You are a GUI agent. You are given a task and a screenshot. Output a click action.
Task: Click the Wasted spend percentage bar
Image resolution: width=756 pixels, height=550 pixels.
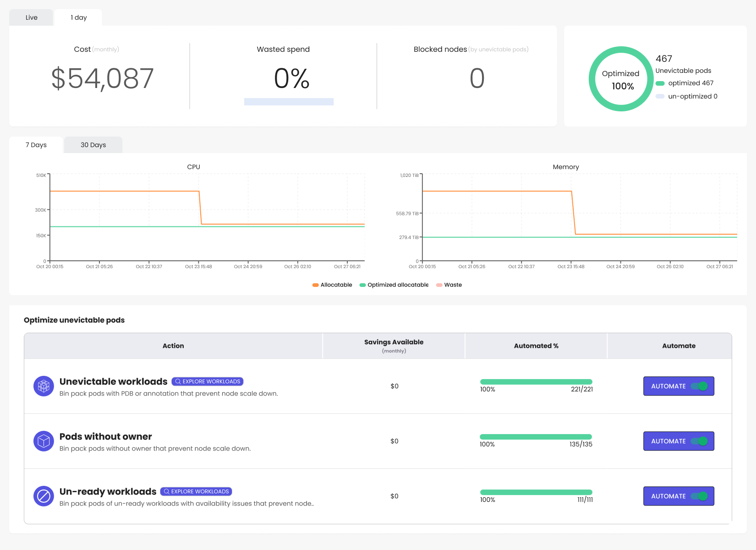coord(289,102)
